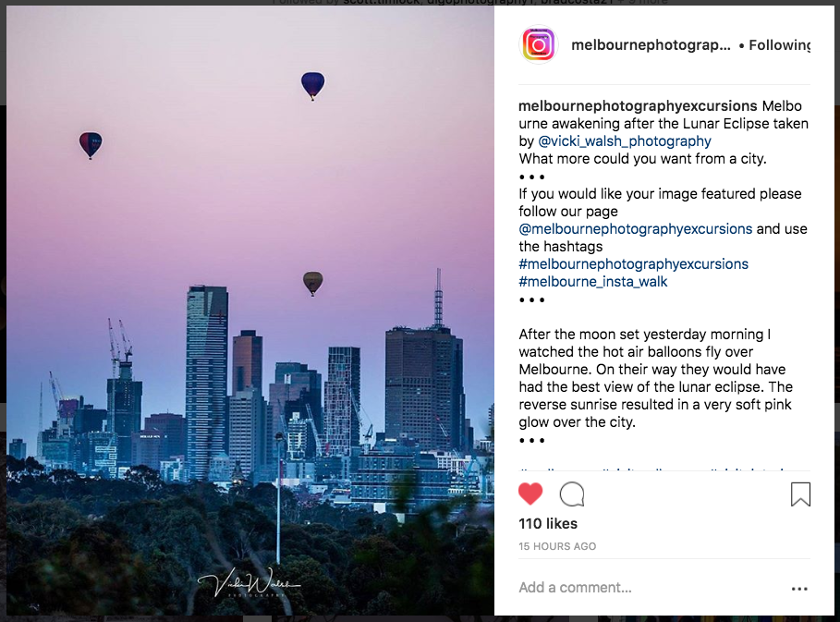Click the 15 HOURS AGO timestamp
Viewport: 840px width, 622px height.
click(557, 546)
